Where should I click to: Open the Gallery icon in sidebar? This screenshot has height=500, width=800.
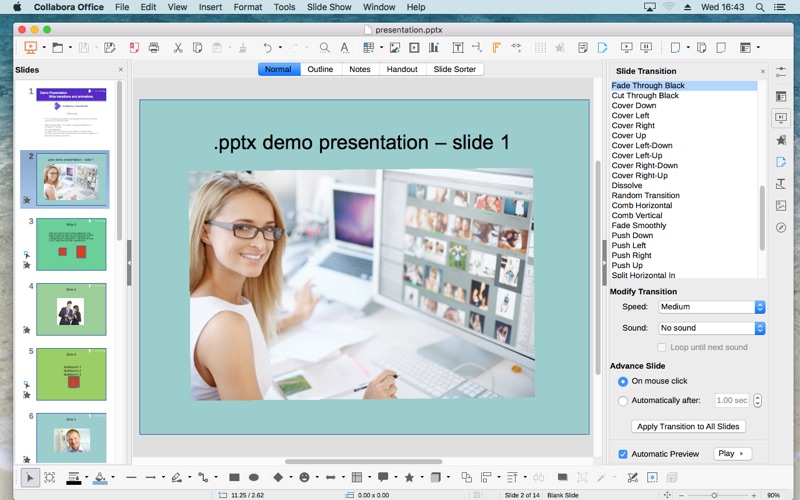[781, 206]
